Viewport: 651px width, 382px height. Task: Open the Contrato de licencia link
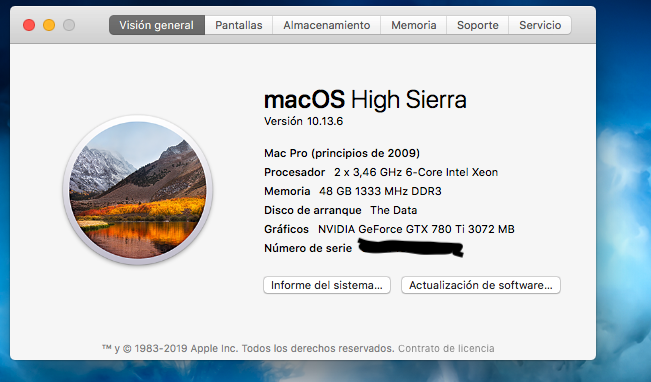[x=446, y=348]
